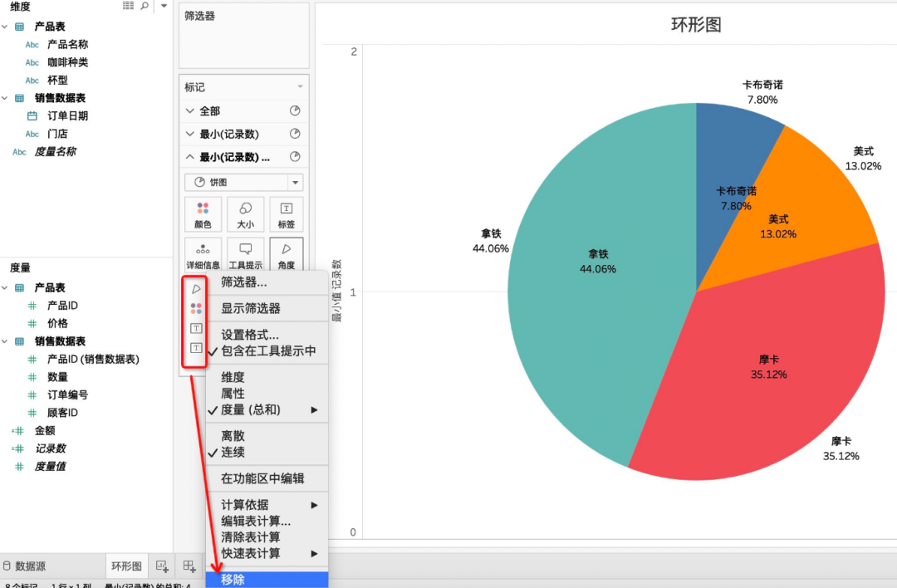Click the 工具提示 (Tooltip) marks button

pyautogui.click(x=245, y=255)
